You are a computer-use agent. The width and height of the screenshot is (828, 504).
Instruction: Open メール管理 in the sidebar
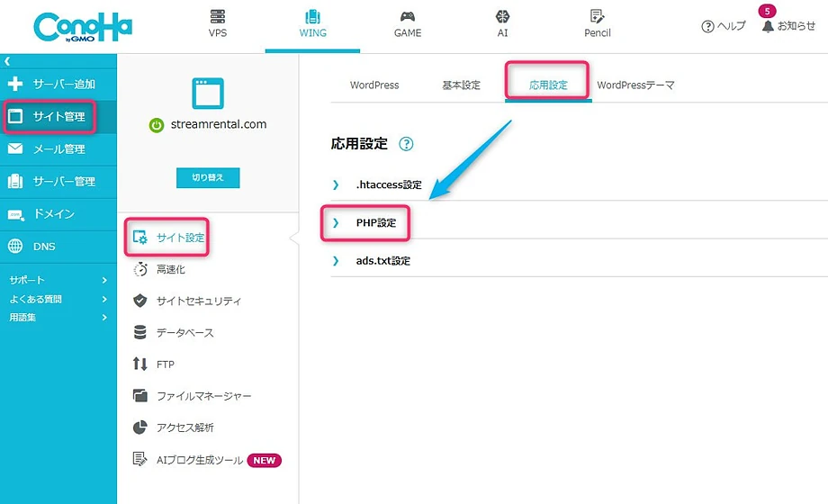point(58,149)
